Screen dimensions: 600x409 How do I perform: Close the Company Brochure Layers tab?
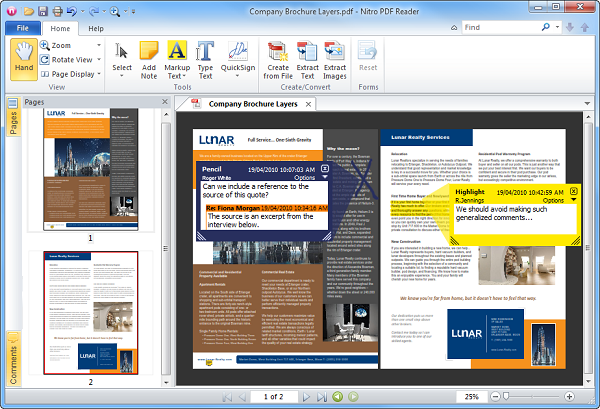(x=308, y=104)
